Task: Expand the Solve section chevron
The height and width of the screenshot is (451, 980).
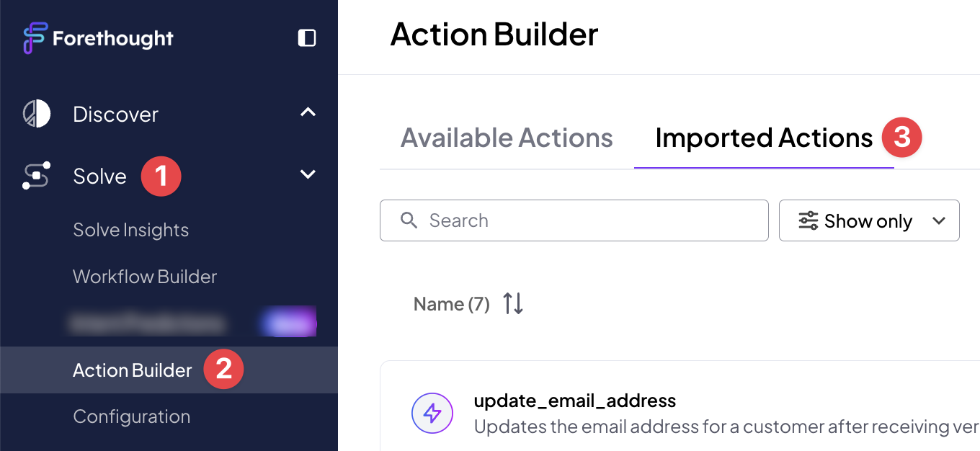Action: pos(308,174)
